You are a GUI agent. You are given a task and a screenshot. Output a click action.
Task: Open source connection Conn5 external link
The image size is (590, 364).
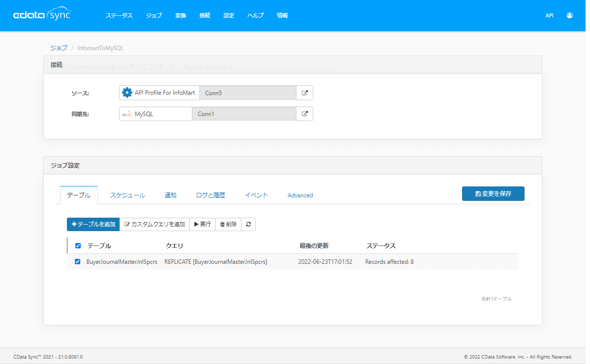[x=305, y=93]
